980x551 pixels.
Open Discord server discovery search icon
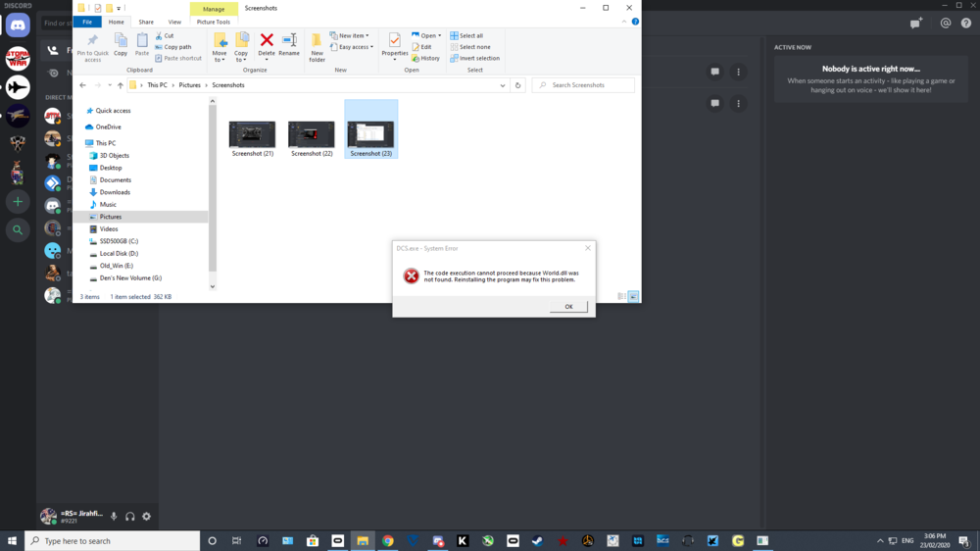[18, 230]
